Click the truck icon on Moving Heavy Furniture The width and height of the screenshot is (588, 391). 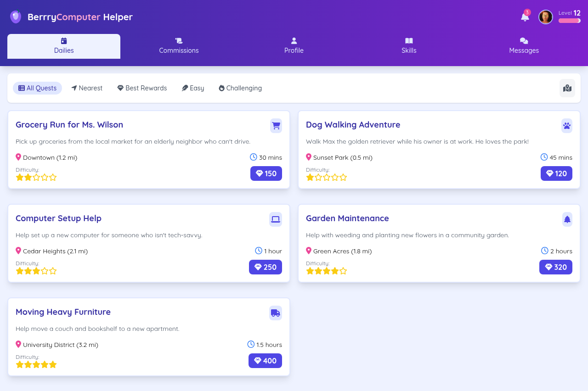(x=276, y=313)
